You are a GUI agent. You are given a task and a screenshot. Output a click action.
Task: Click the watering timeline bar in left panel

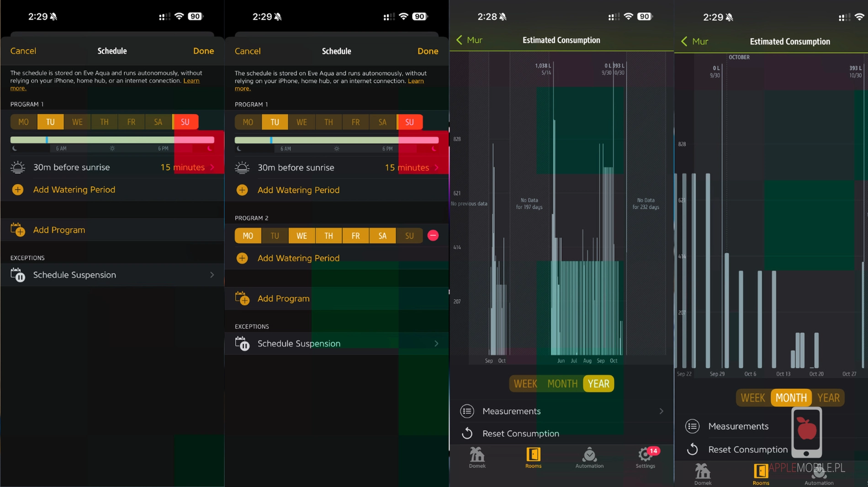coord(112,140)
